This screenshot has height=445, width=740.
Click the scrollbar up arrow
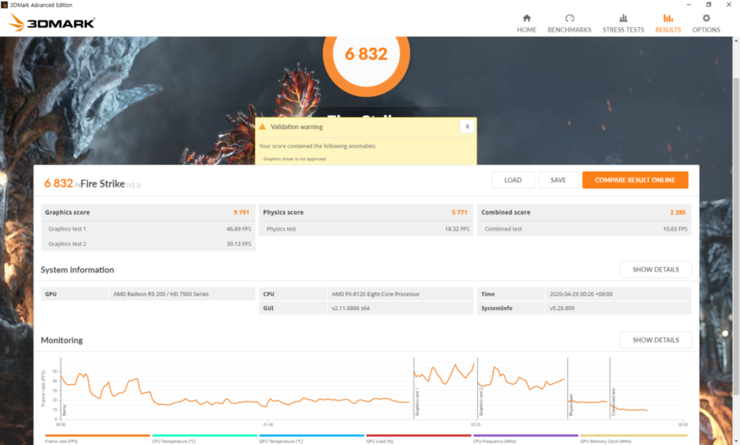[736, 41]
